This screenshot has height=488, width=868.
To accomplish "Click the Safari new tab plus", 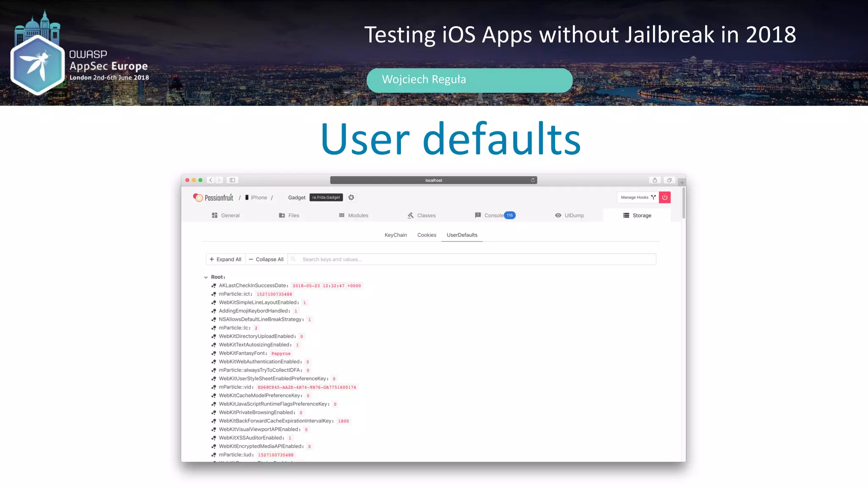I will pos(682,183).
